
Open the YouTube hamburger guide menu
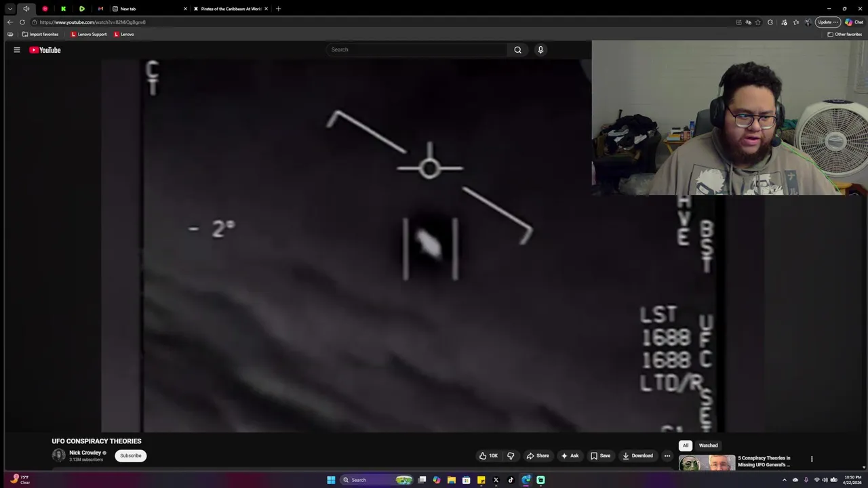(x=17, y=49)
